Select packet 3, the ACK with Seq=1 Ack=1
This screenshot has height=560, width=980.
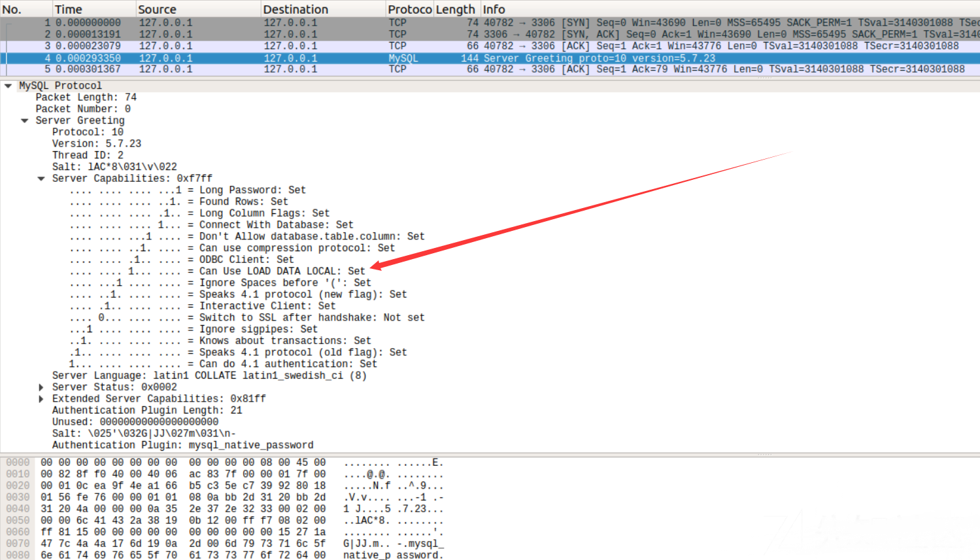tap(490, 46)
